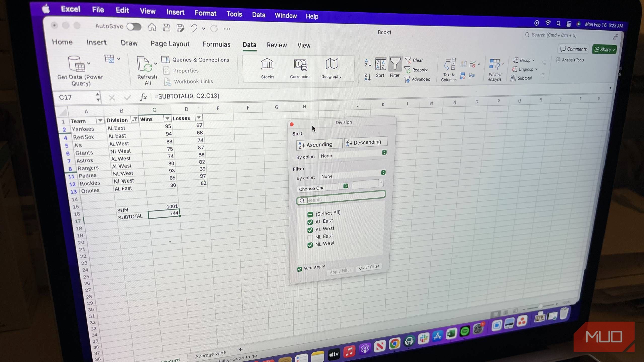644x362 pixels.
Task: Check the NL East filter checkbox
Action: pos(310,237)
